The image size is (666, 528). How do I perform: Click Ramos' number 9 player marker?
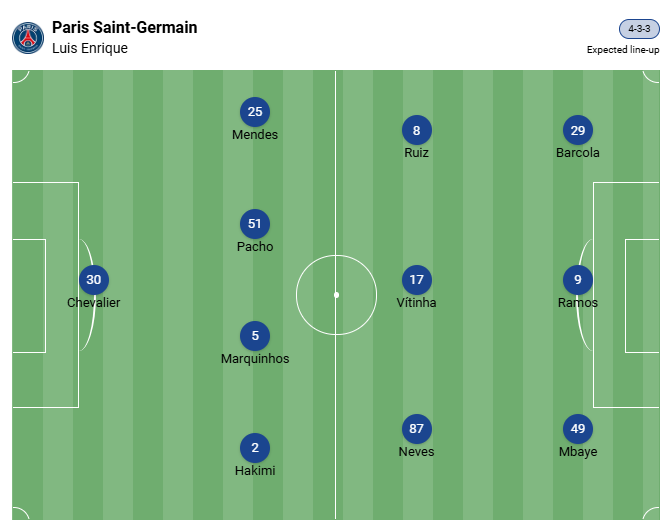click(577, 280)
